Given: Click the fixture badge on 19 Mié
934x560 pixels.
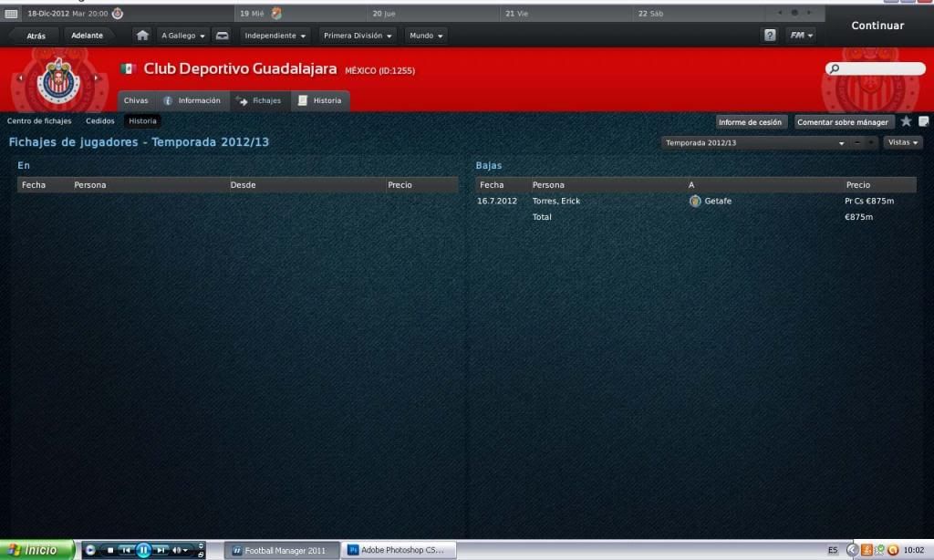Looking at the screenshot, I should coord(275,13).
